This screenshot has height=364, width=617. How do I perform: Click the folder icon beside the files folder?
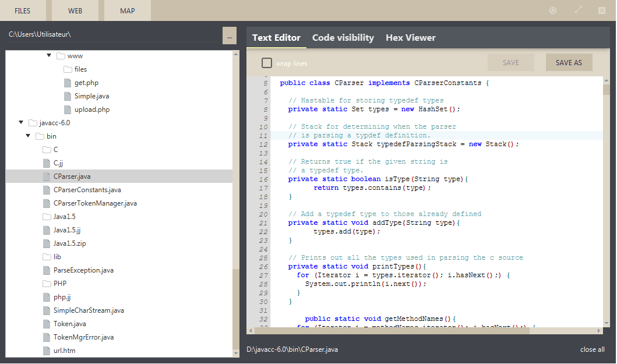point(68,69)
